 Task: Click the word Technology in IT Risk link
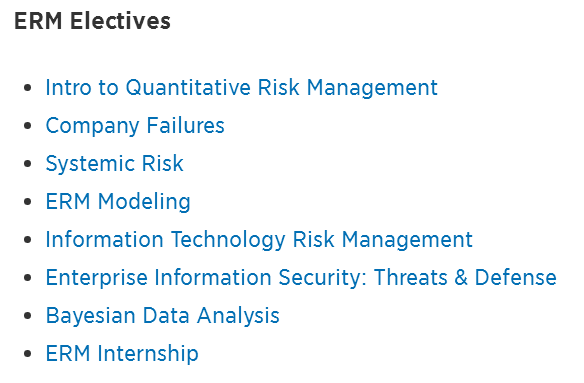pos(228,240)
